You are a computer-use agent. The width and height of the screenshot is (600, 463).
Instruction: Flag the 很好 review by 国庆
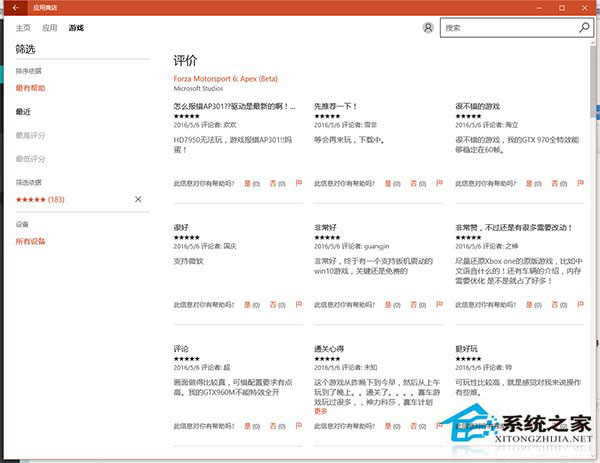[x=299, y=304]
